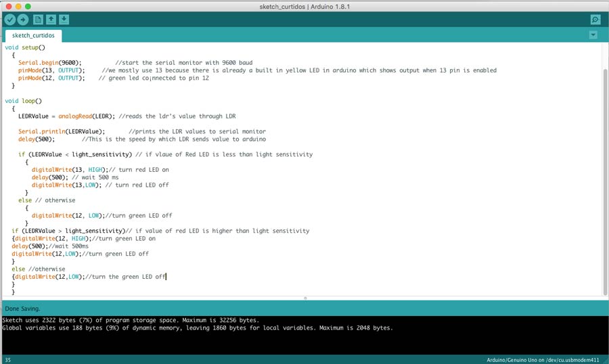This screenshot has height=364, width=609.
Task: Click the 'else // otherwise' line
Action: click(47, 200)
